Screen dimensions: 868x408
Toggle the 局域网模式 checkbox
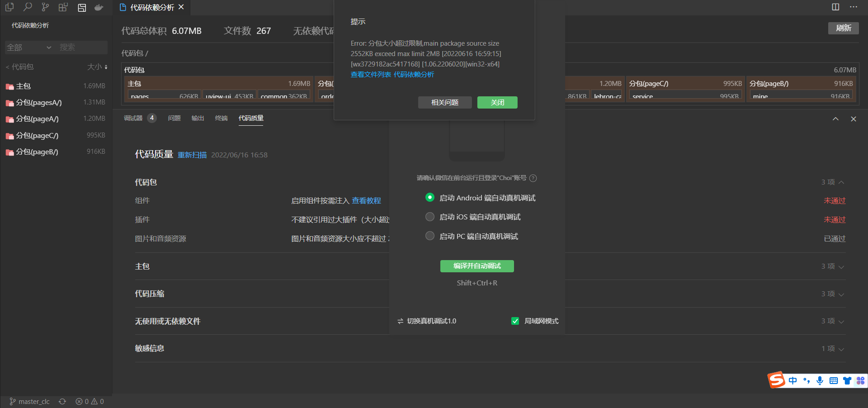pos(515,321)
